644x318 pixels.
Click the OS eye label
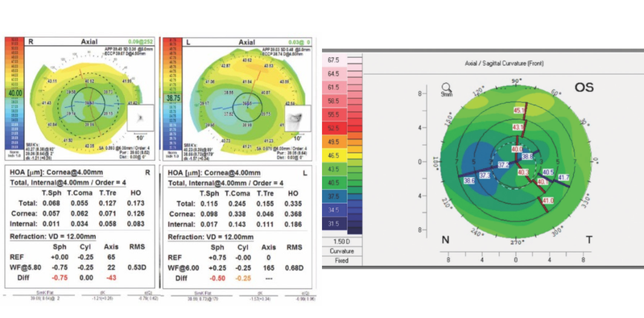tap(584, 88)
